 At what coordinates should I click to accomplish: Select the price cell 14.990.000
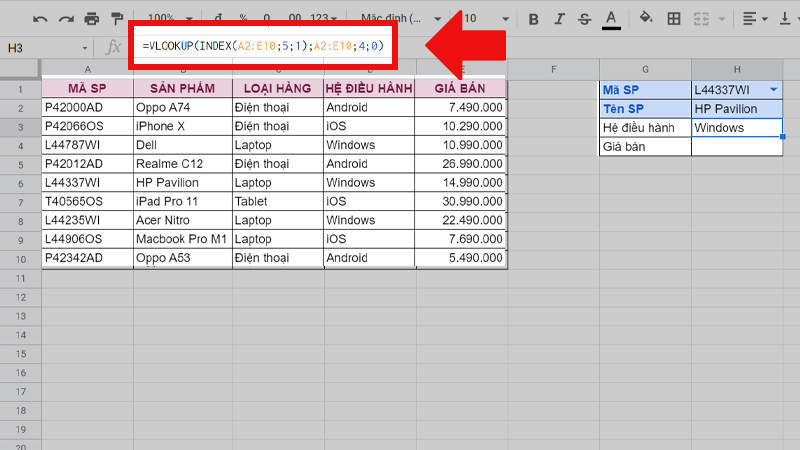point(460,183)
